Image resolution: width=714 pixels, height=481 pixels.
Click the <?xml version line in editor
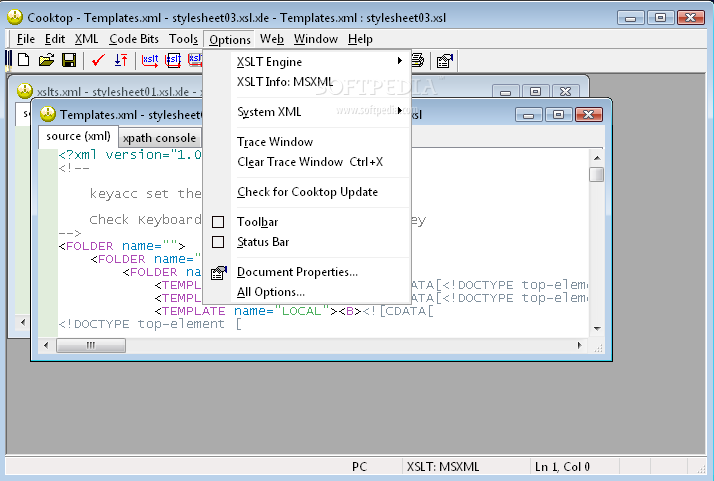(x=130, y=155)
